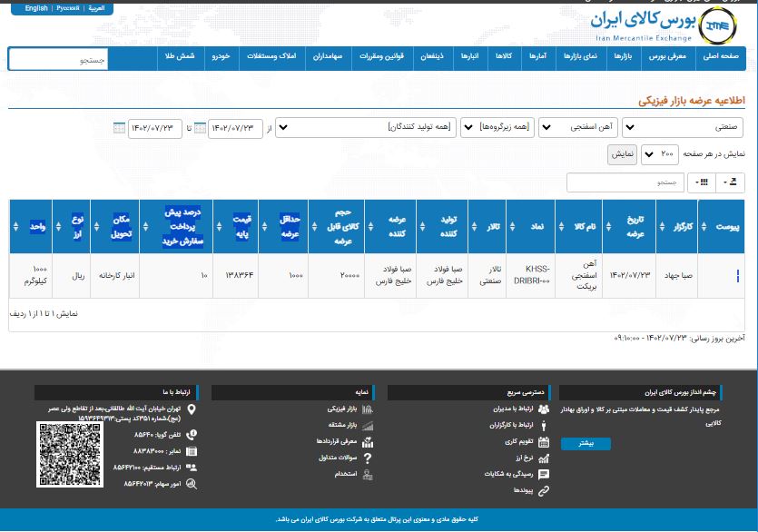The image size is (758, 532).
Task: Open the column visibility grid button
Action: (702, 182)
